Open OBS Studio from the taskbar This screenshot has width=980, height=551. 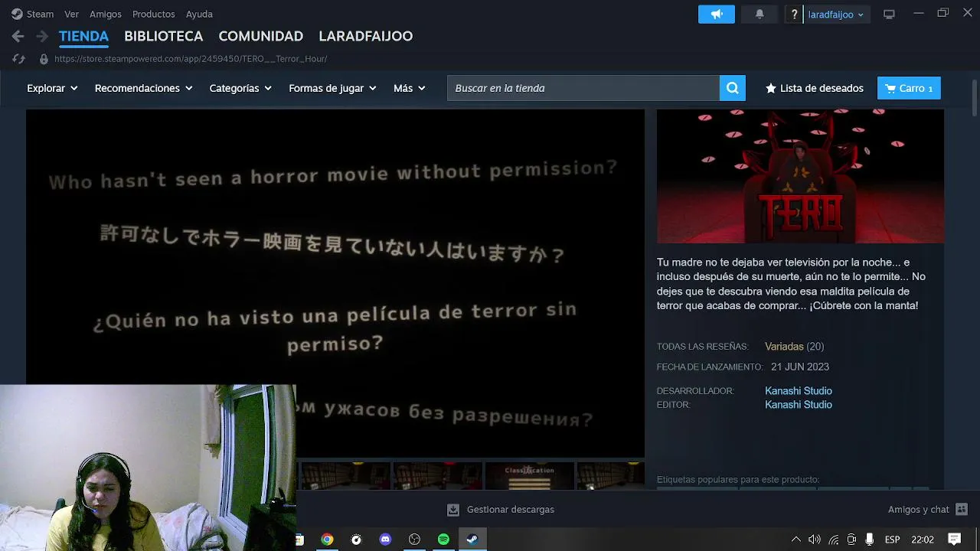coord(414,540)
